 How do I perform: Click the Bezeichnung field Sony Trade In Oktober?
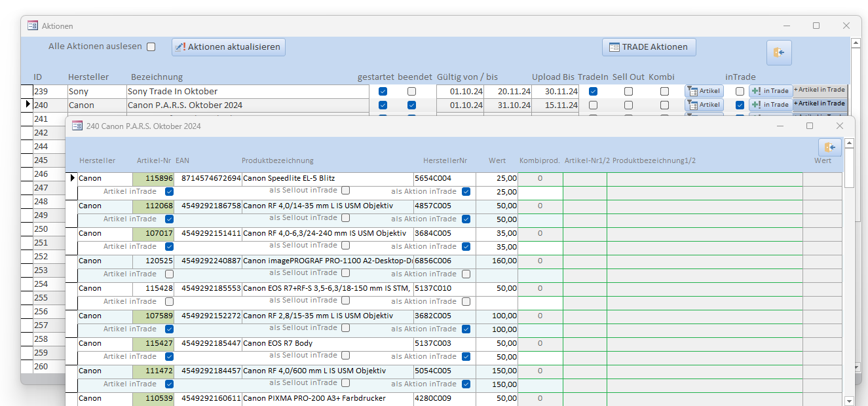[248, 91]
